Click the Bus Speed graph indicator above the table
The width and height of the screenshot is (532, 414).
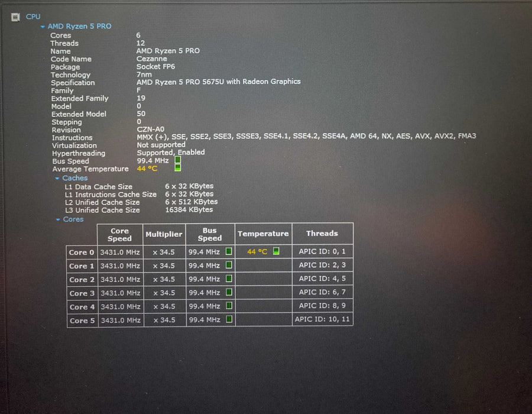tap(178, 160)
